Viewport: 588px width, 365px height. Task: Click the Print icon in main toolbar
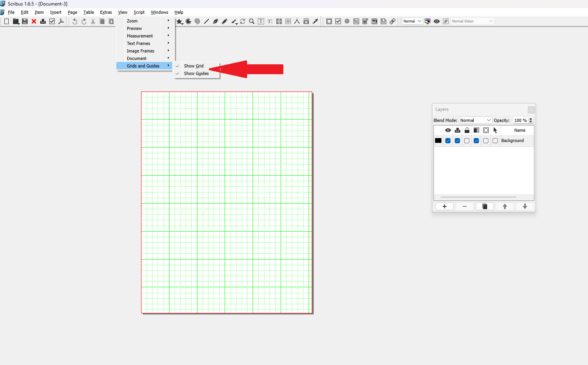pyautogui.click(x=43, y=21)
